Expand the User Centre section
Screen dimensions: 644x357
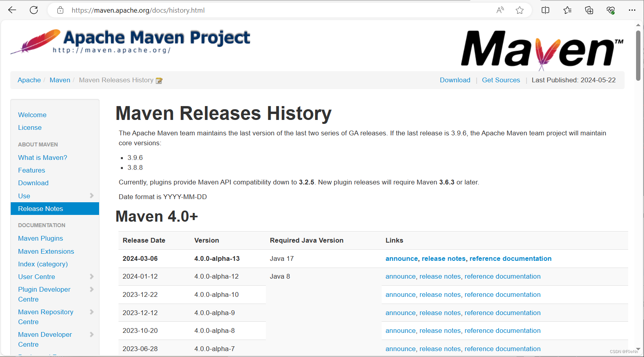92,276
